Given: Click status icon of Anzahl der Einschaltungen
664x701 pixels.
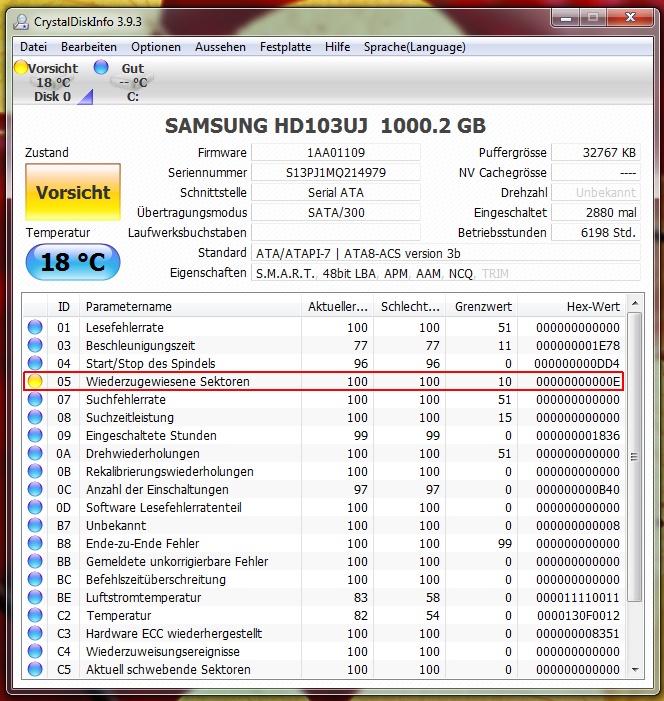Looking at the screenshot, I should [x=35, y=489].
